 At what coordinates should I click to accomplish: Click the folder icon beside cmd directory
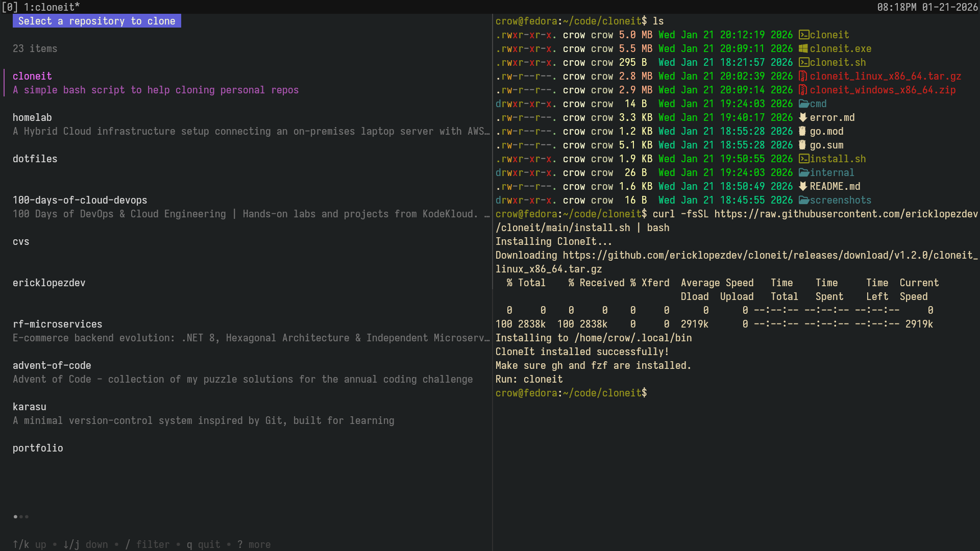pos(804,104)
